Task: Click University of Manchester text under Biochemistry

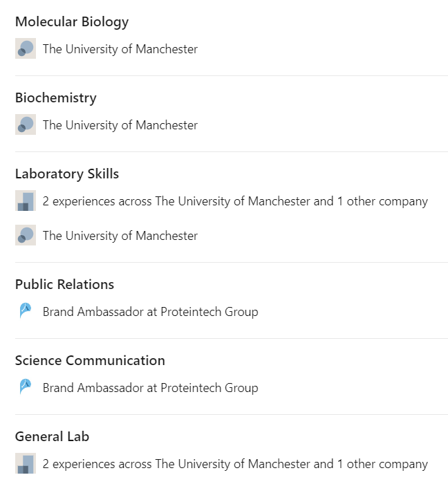Action: [x=120, y=125]
